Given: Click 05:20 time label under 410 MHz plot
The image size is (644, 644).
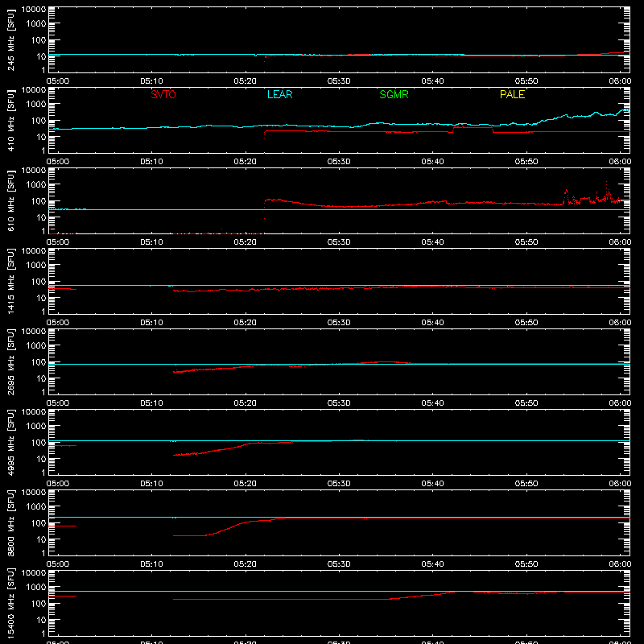Looking at the screenshot, I should click(x=246, y=162).
